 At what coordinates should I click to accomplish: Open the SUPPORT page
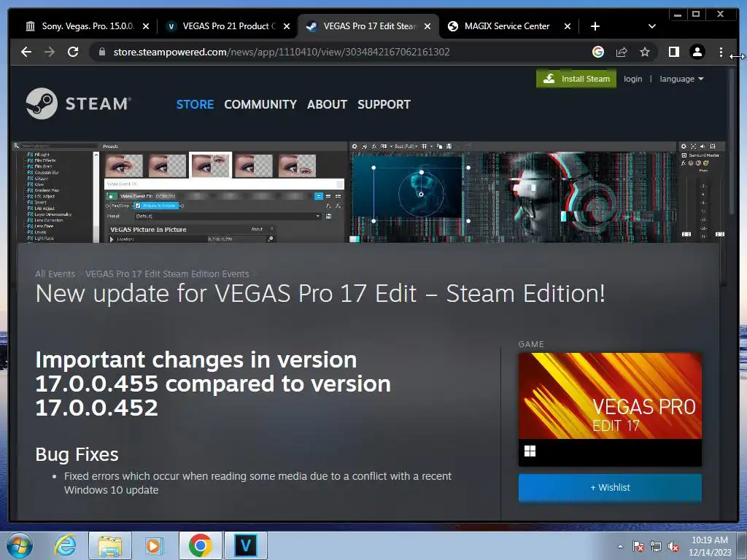[384, 104]
